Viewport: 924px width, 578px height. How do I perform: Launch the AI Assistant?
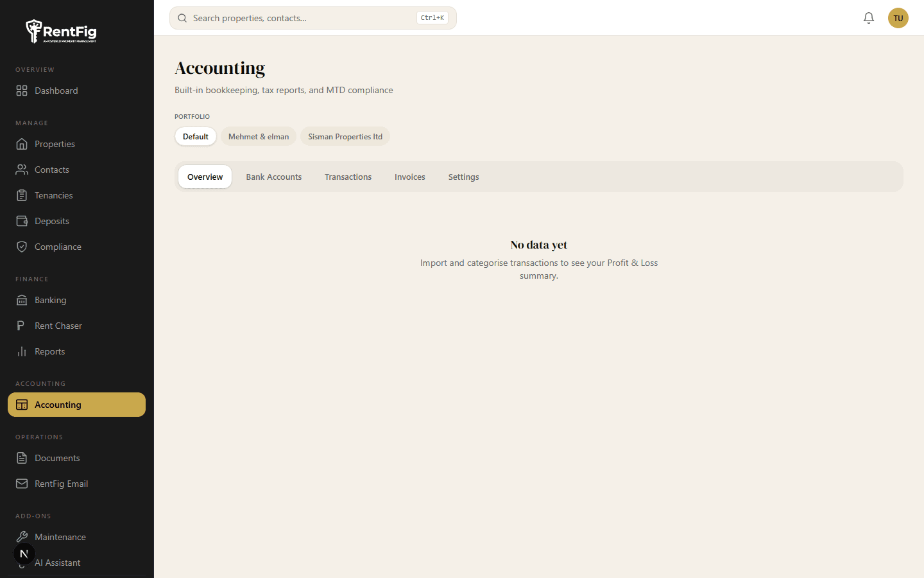pos(57,563)
